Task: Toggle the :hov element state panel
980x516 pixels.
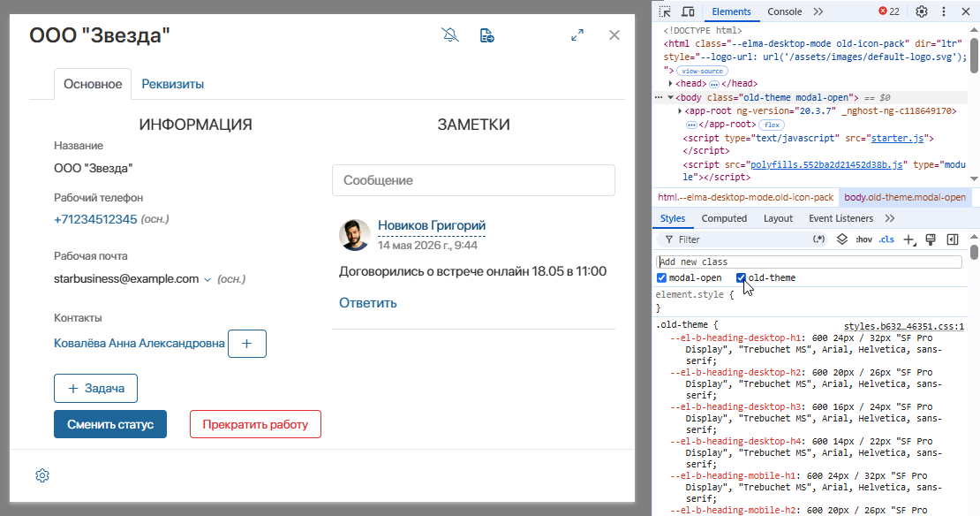Action: tap(863, 239)
